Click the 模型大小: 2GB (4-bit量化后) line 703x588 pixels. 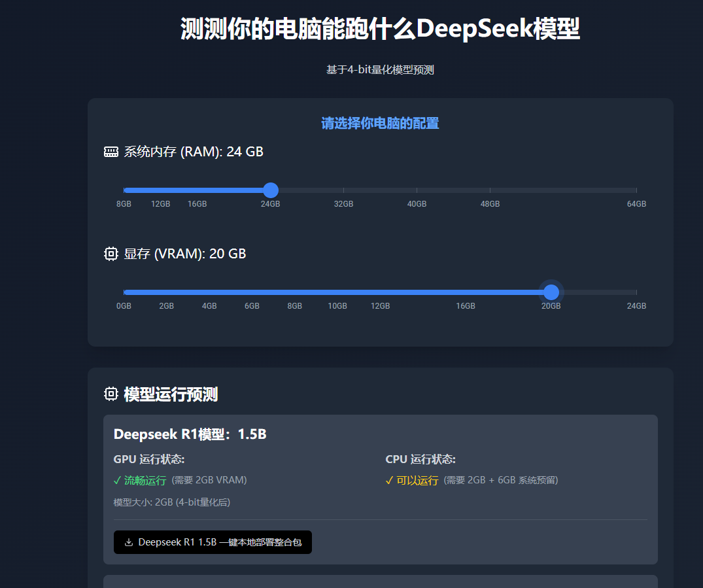pyautogui.click(x=172, y=502)
